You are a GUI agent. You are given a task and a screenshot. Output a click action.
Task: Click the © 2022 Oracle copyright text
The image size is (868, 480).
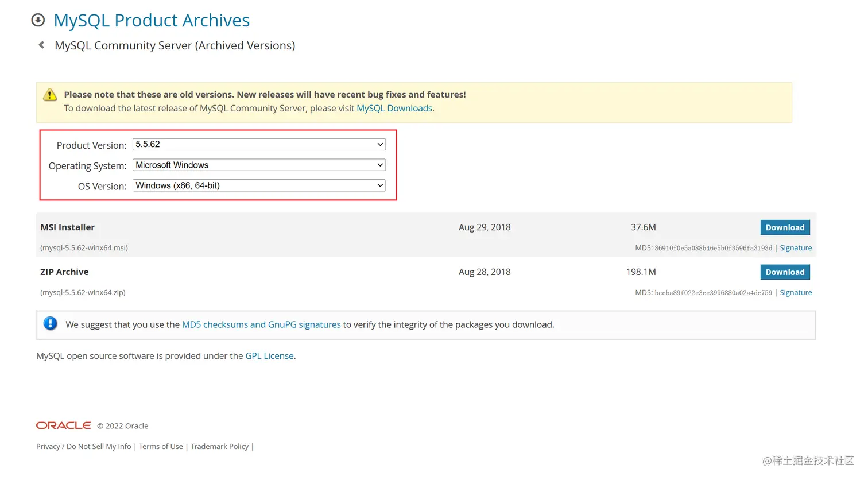(x=123, y=426)
